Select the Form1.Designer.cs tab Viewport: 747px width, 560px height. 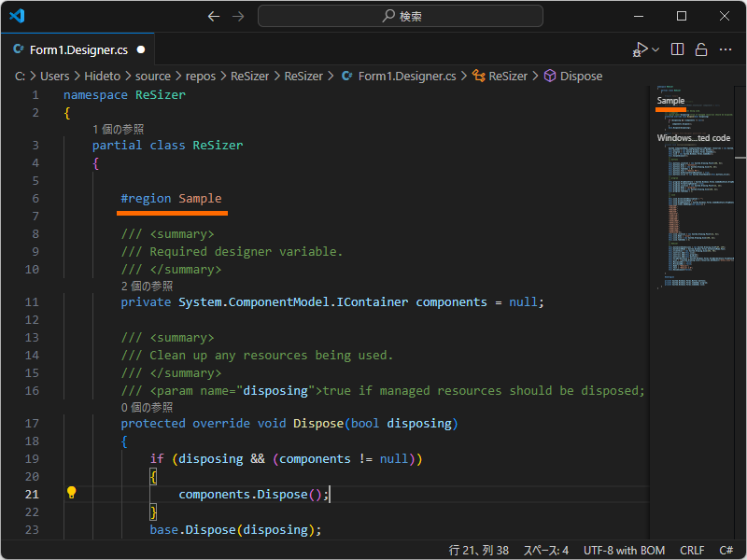tap(80, 49)
